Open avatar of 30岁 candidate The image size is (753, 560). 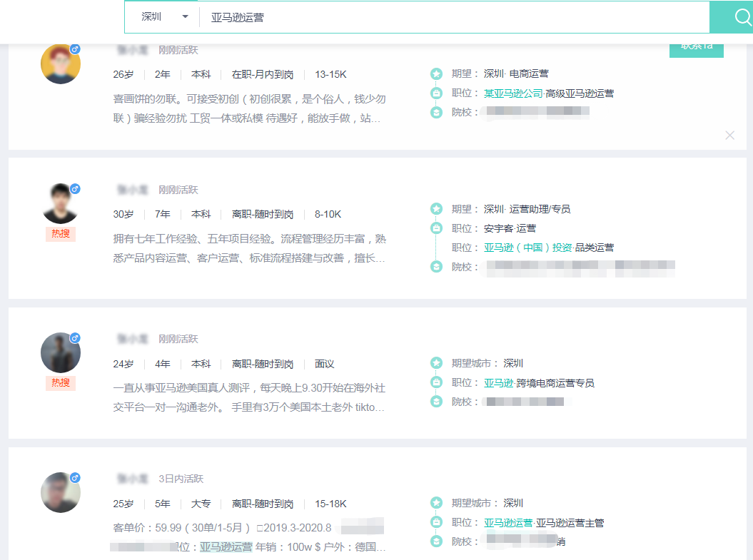61,203
